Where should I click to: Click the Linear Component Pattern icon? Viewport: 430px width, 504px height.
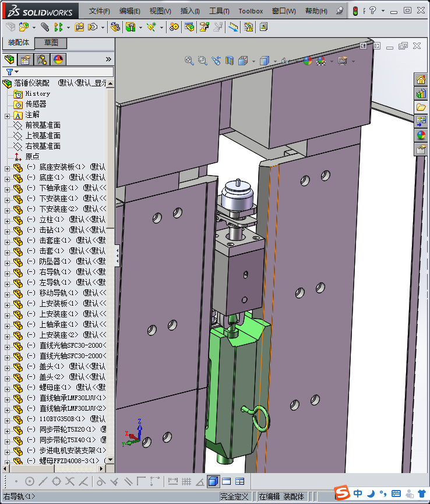58,27
